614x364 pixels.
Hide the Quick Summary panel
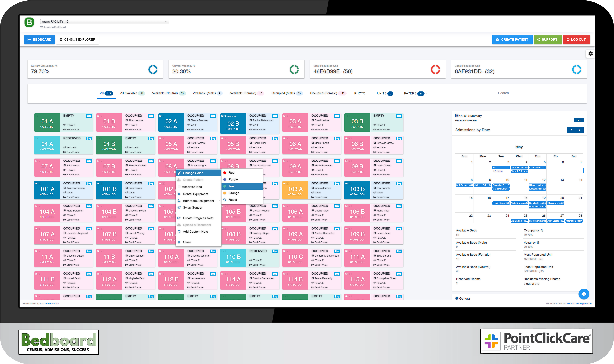pos(579,120)
